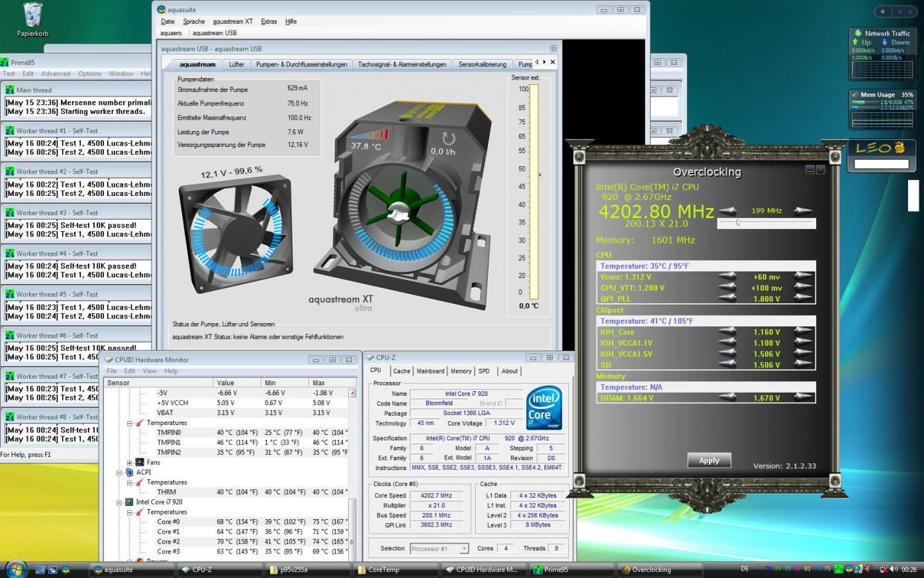
Task: Switch to the Sensorkalibrierung tab
Action: point(483,64)
